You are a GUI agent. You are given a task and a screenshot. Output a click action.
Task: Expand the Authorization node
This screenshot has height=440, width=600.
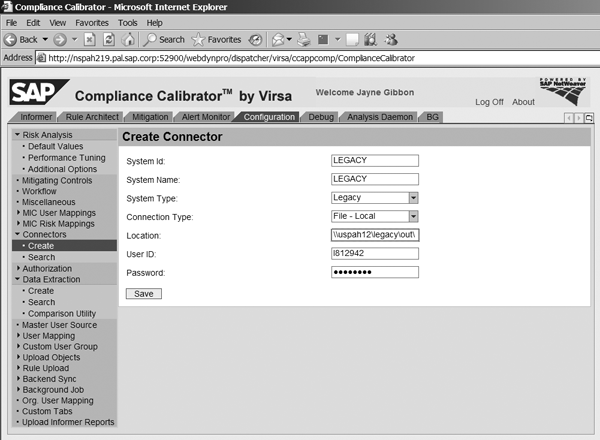(18, 268)
